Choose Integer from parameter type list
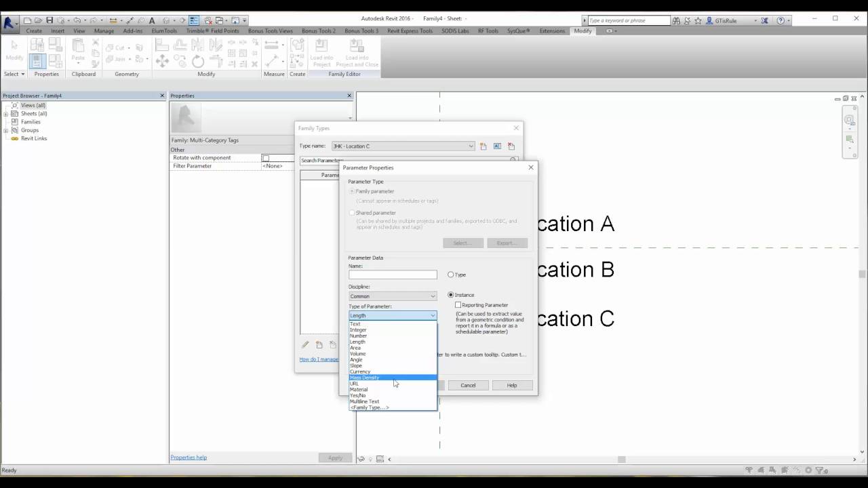868x488 pixels. [x=393, y=330]
